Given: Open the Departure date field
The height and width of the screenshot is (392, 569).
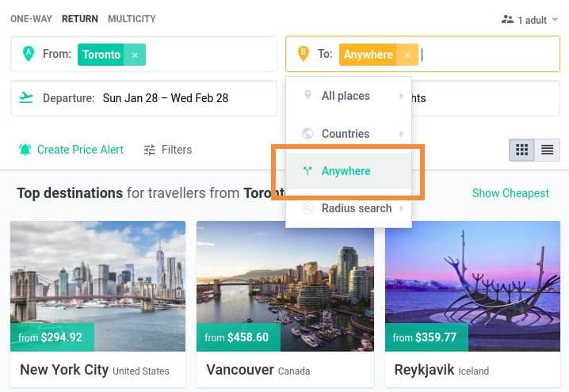Looking at the screenshot, I should click(x=143, y=98).
